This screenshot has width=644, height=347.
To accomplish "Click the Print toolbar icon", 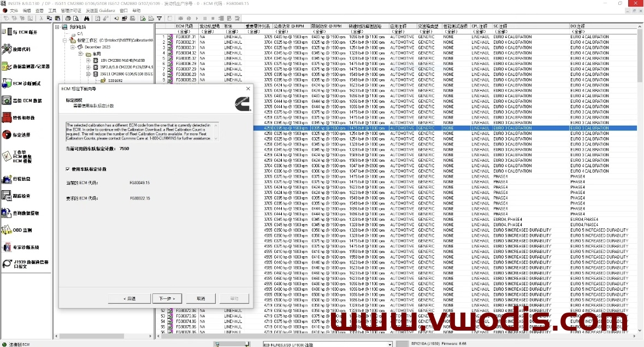I will pos(68,19).
